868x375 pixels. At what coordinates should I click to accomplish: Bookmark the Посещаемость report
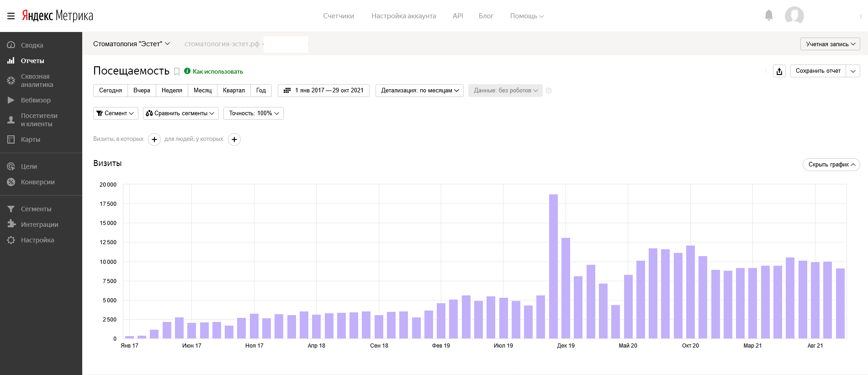(177, 72)
